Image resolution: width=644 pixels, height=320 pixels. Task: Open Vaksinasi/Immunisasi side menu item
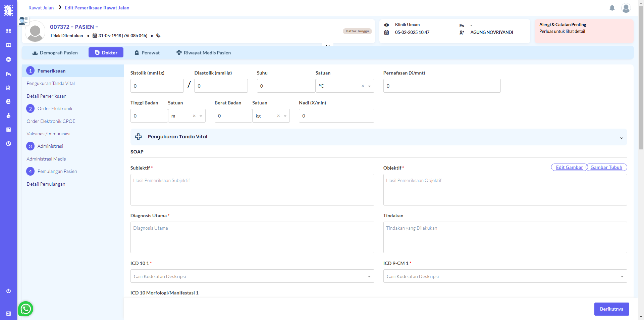(x=49, y=134)
